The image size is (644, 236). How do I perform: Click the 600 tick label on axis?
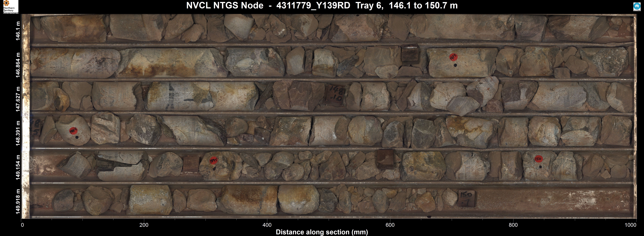point(390,225)
